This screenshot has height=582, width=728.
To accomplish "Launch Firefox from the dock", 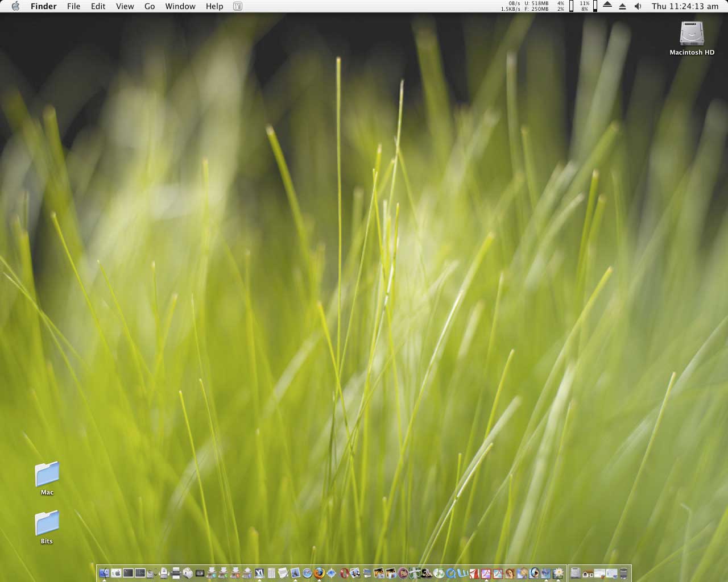I will 319,573.
